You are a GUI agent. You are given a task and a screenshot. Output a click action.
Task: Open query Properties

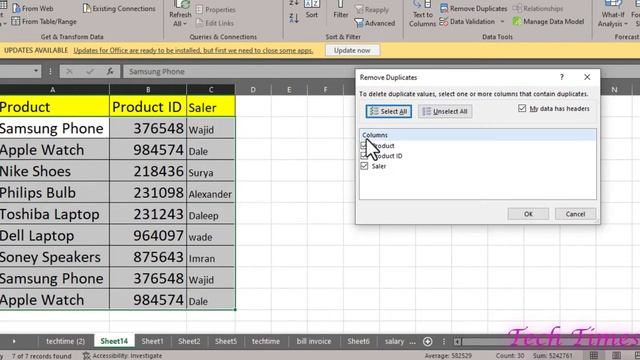215,9
